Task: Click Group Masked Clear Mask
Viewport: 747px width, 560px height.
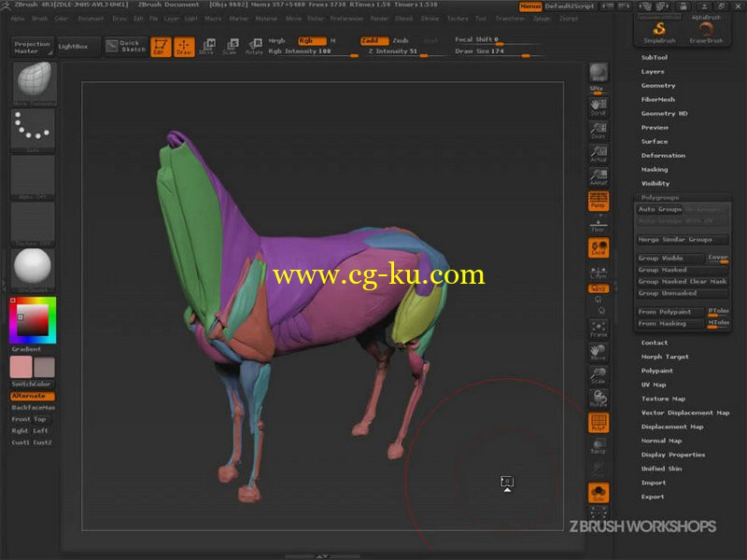Action: (683, 282)
